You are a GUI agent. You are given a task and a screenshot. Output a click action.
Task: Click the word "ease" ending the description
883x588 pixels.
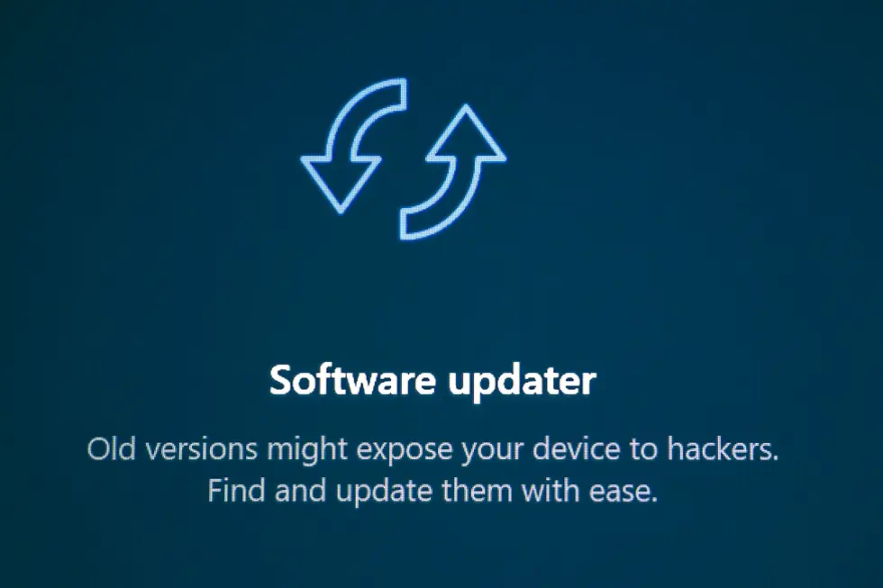pyautogui.click(x=624, y=492)
